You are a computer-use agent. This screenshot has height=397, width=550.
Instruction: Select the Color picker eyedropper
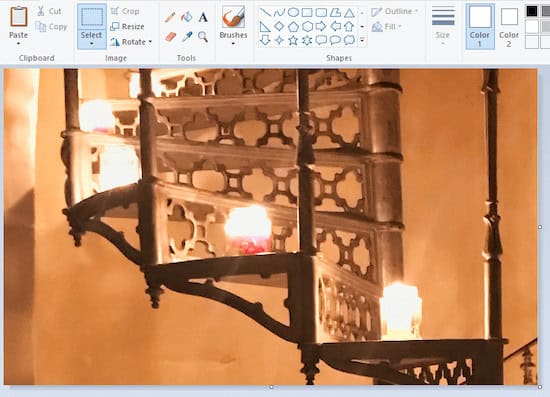pos(187,36)
